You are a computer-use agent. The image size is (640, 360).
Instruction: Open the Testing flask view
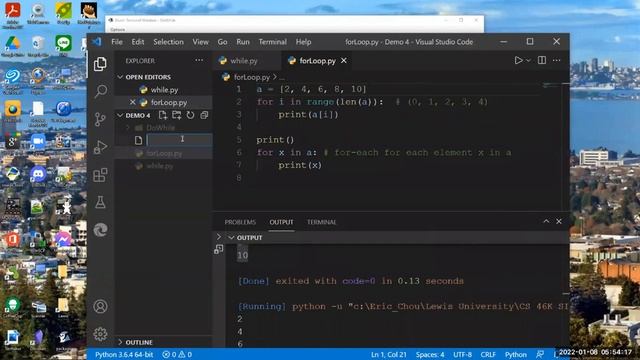(x=100, y=202)
